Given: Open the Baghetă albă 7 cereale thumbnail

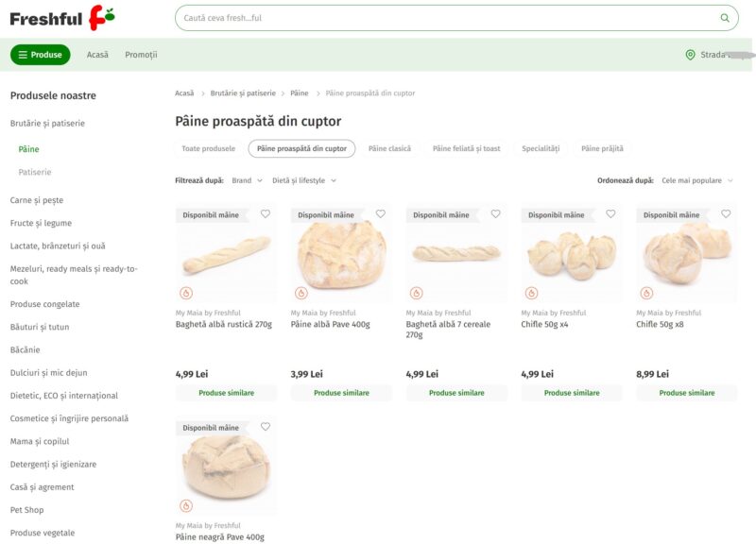Looking at the screenshot, I should click(x=456, y=253).
